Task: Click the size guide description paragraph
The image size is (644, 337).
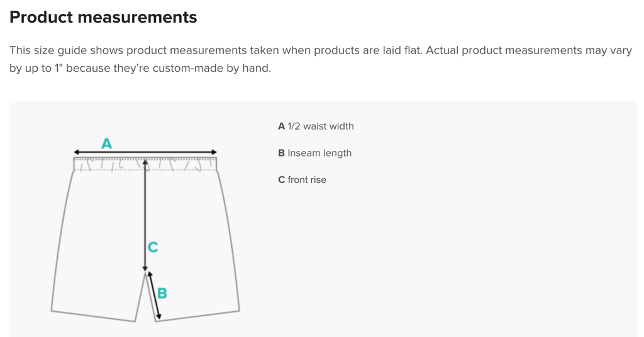Action: click(321, 59)
